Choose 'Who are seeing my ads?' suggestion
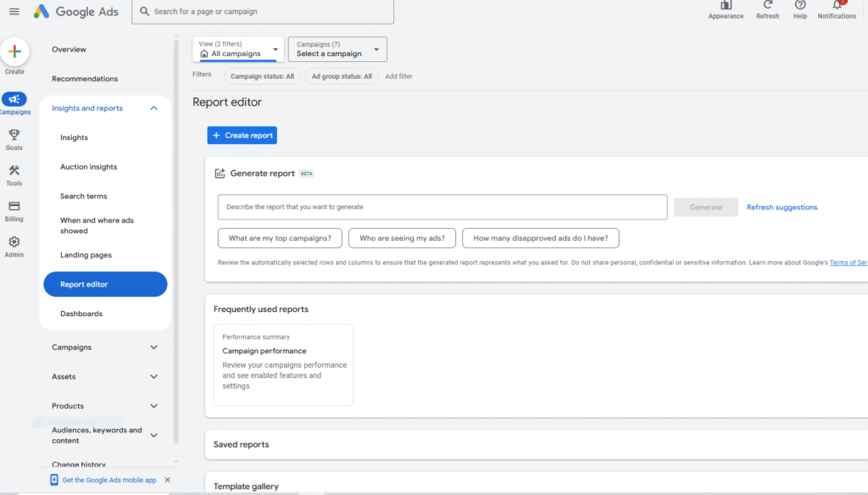Screen dimensions: 868x495 coord(402,238)
